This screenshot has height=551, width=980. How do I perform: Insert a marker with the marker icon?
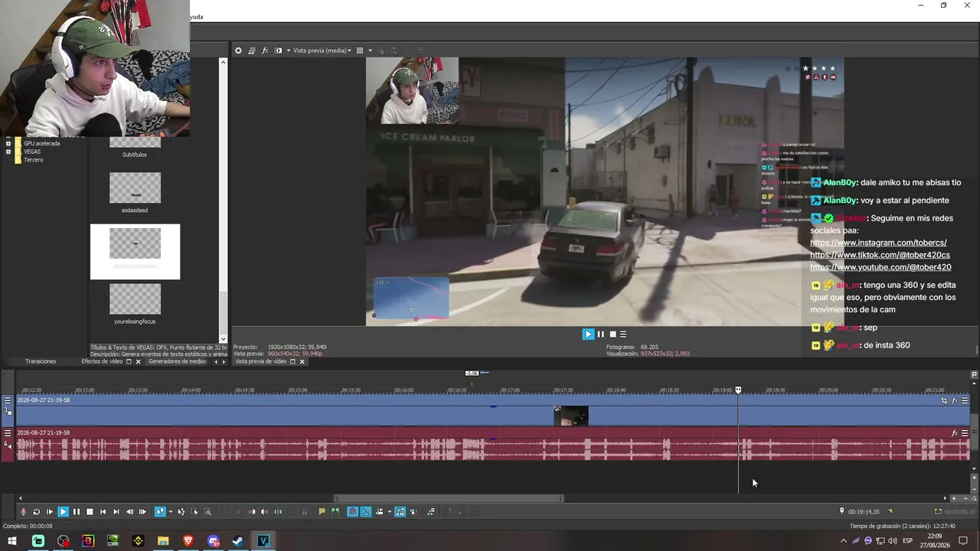(x=322, y=512)
